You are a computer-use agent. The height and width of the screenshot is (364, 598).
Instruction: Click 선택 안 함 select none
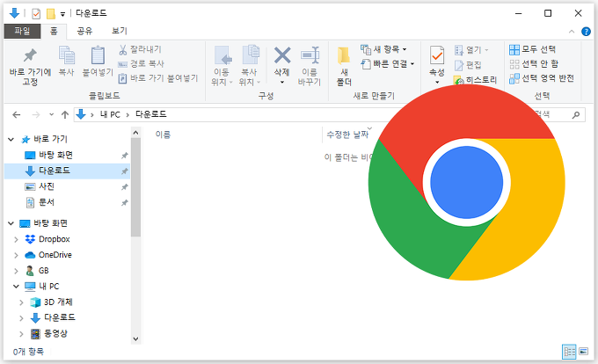[534, 63]
